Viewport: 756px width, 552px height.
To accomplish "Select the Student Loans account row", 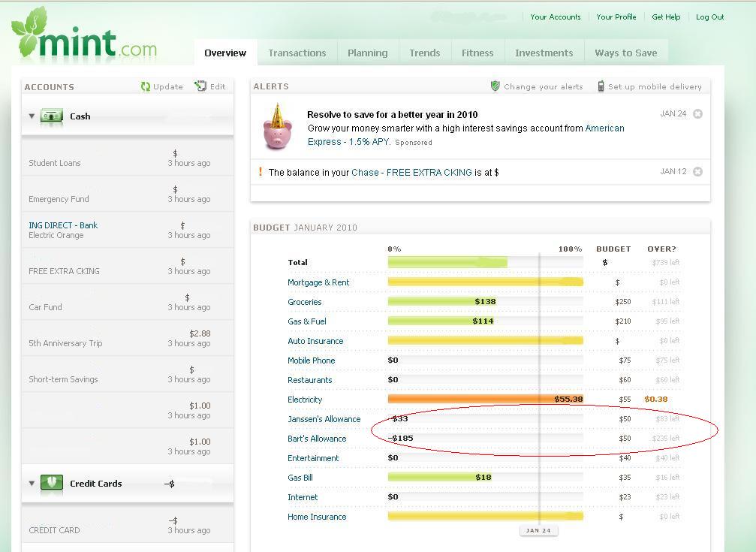I will [x=128, y=158].
